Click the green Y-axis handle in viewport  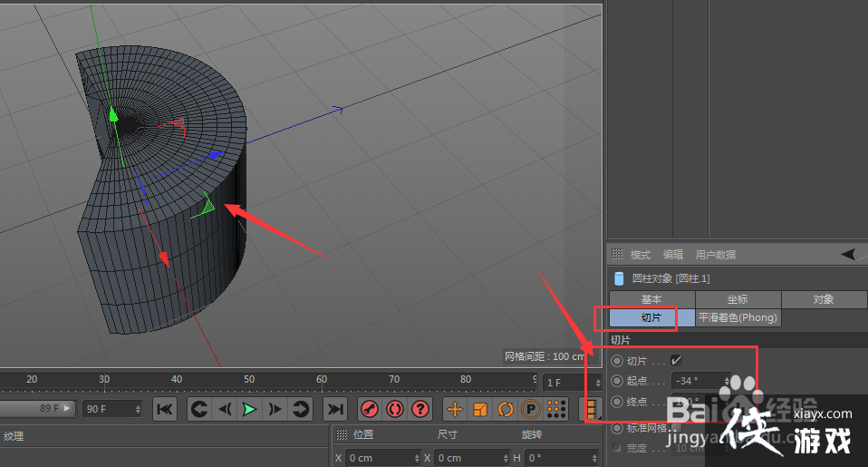tap(113, 115)
